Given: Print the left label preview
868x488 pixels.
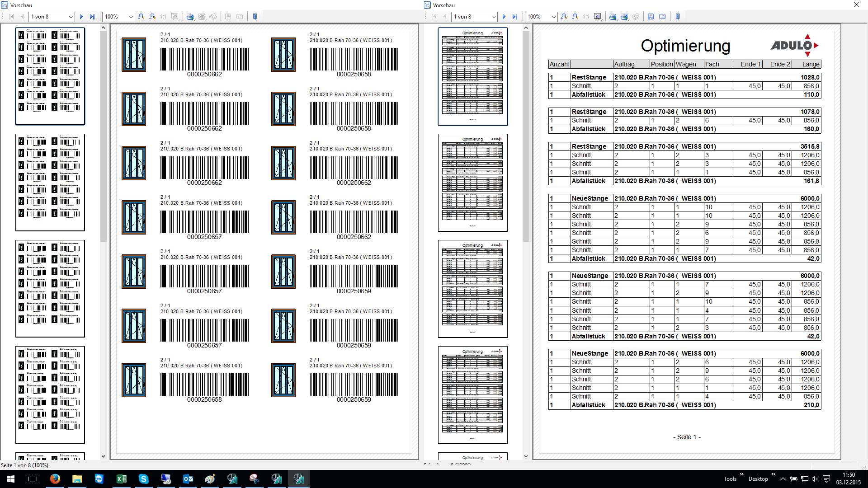Looking at the screenshot, I should [x=190, y=17].
